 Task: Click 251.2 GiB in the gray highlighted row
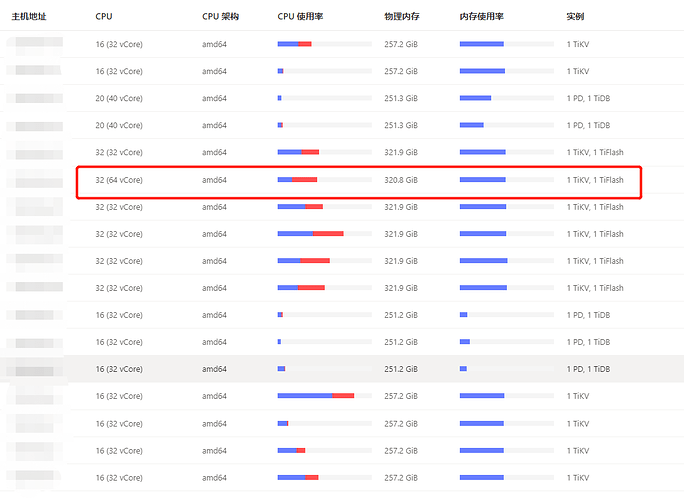coord(401,369)
